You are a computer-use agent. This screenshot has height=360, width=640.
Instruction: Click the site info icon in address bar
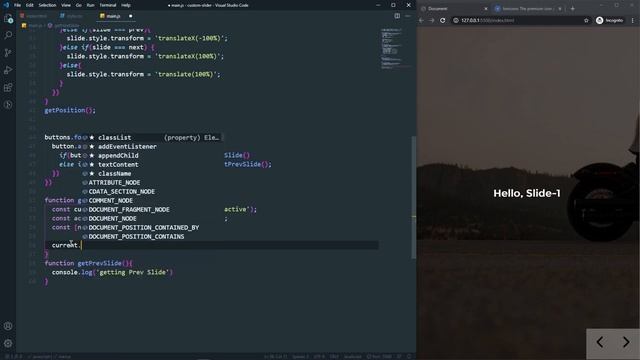pyautogui.click(x=456, y=20)
